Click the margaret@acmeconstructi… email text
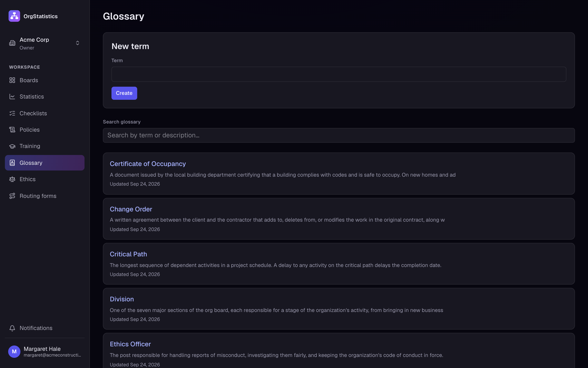Image resolution: width=588 pixels, height=368 pixels. pos(52,355)
